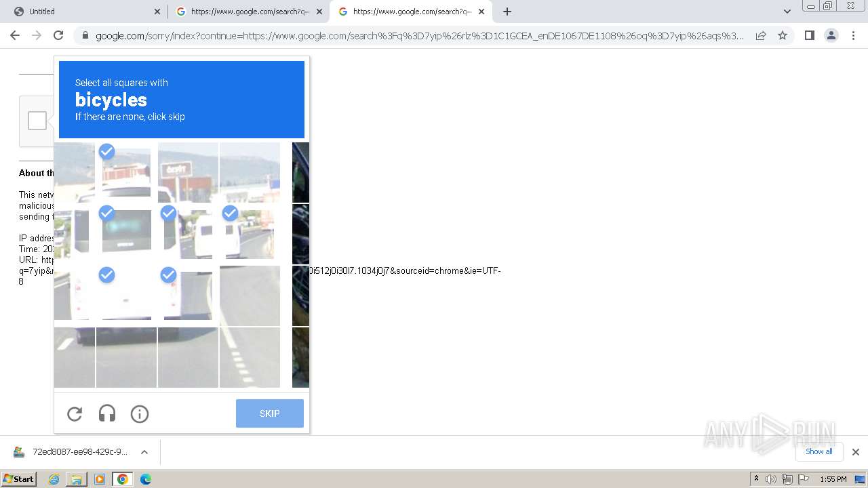Expand options for downloaded file 72ed8087
This screenshot has height=488, width=868.
point(144,452)
